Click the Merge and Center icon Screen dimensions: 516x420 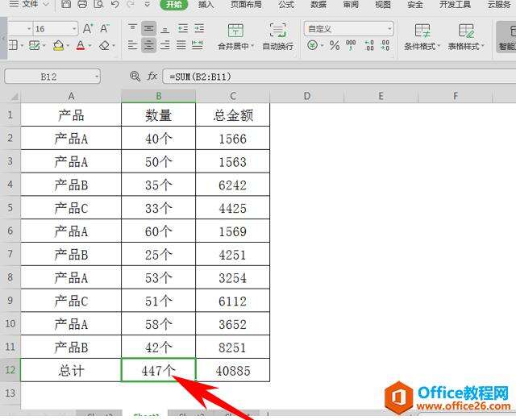click(235, 31)
